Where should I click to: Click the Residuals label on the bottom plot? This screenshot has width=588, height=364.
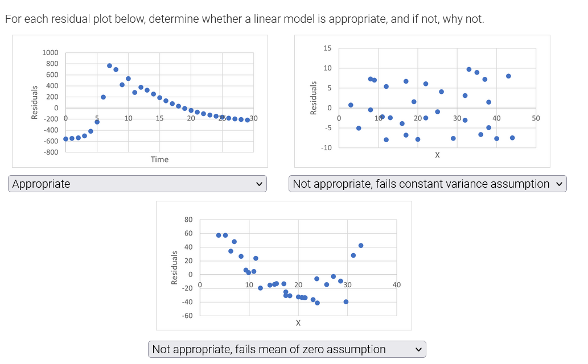pos(174,267)
